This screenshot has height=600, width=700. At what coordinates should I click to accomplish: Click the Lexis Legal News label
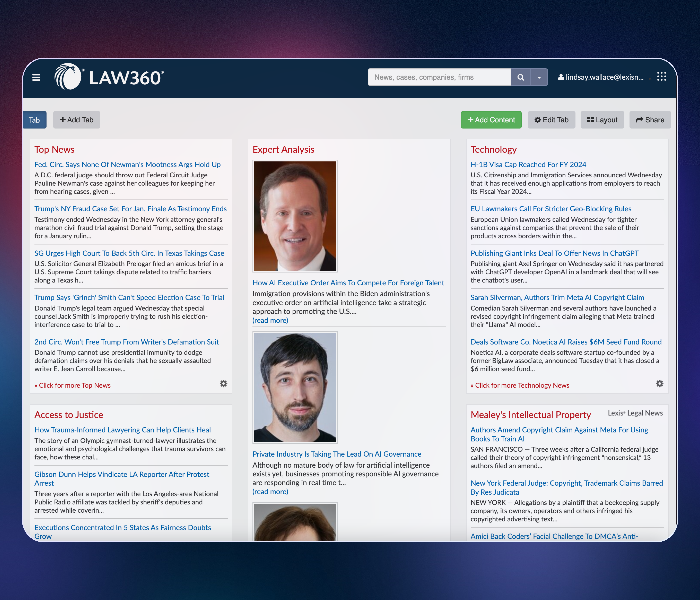(635, 413)
